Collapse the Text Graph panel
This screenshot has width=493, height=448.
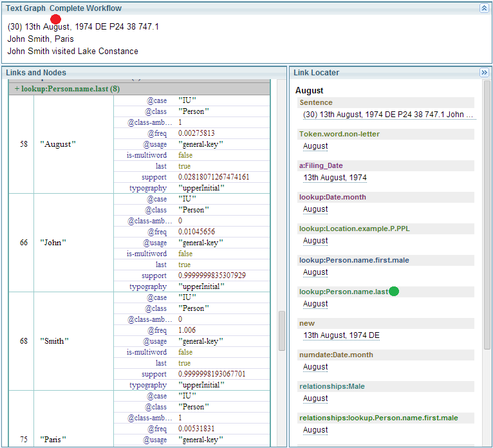tap(484, 8)
